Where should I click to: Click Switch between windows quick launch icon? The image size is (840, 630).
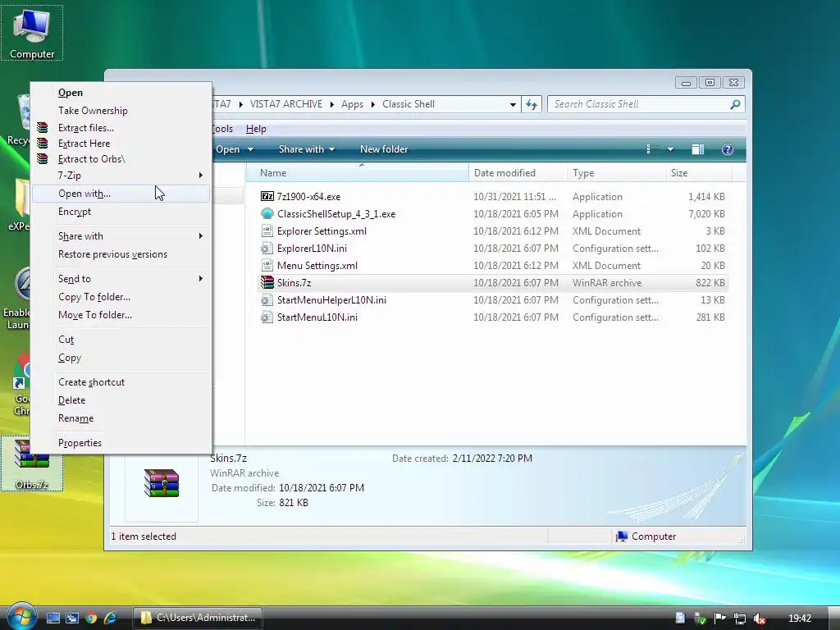click(x=72, y=619)
